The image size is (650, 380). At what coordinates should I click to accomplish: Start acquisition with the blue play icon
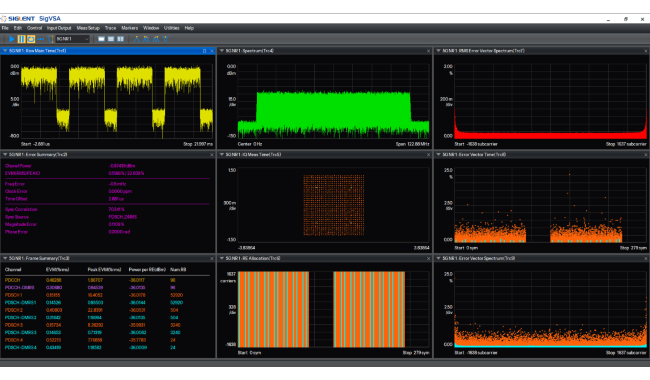[12, 39]
